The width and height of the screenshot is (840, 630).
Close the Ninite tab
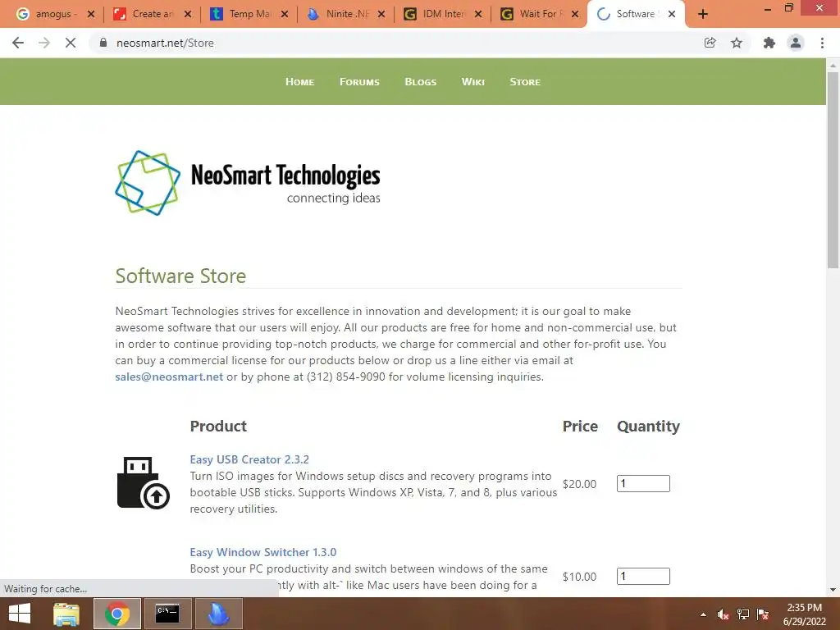tap(381, 14)
